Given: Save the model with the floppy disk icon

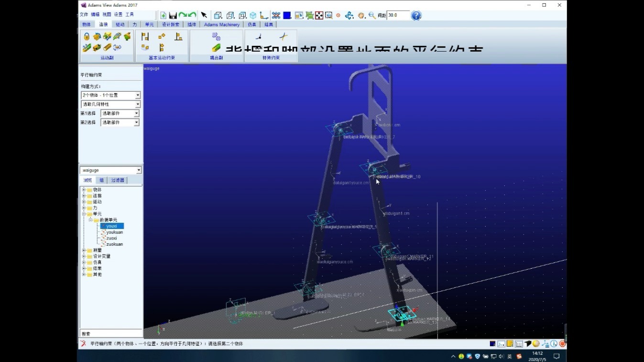Looking at the screenshot, I should (x=173, y=15).
